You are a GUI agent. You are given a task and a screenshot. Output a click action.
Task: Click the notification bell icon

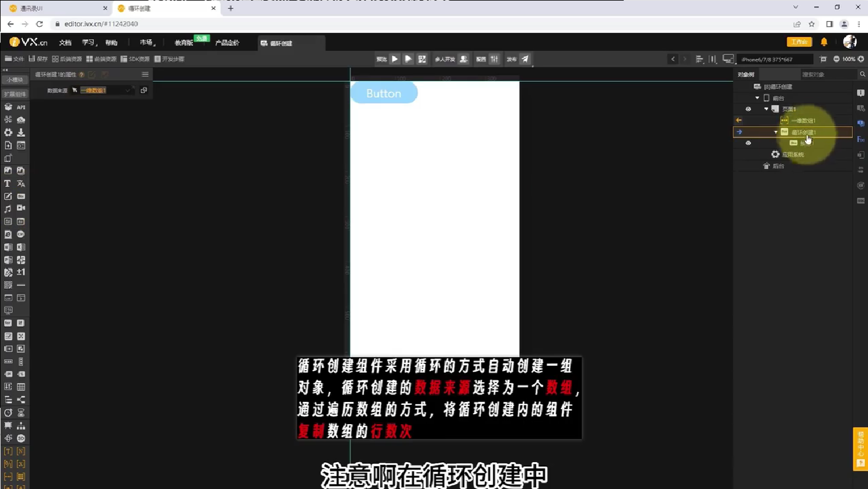[824, 42]
